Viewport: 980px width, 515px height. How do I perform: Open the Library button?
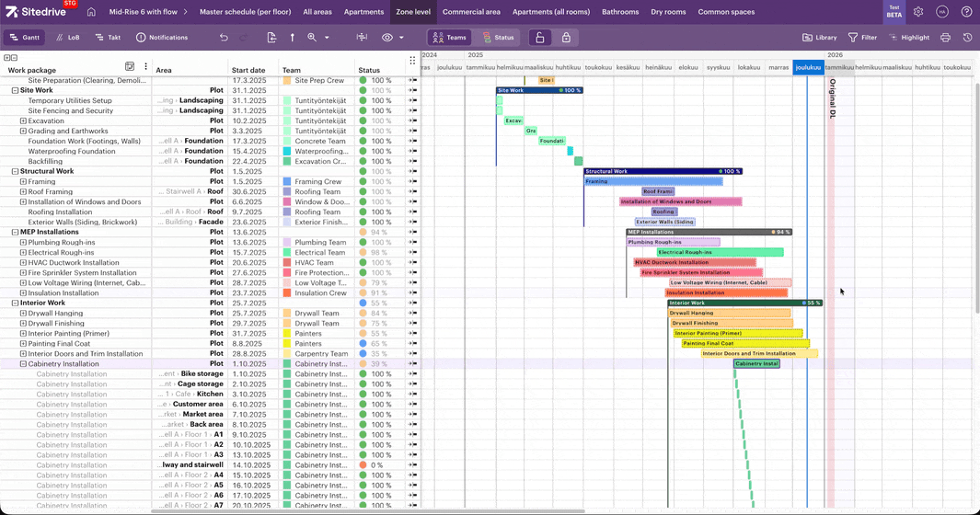pyautogui.click(x=819, y=38)
